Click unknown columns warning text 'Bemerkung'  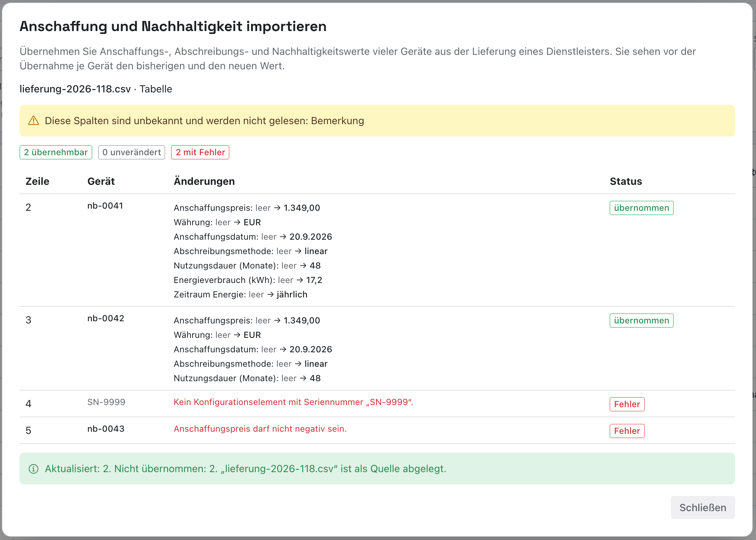point(337,121)
